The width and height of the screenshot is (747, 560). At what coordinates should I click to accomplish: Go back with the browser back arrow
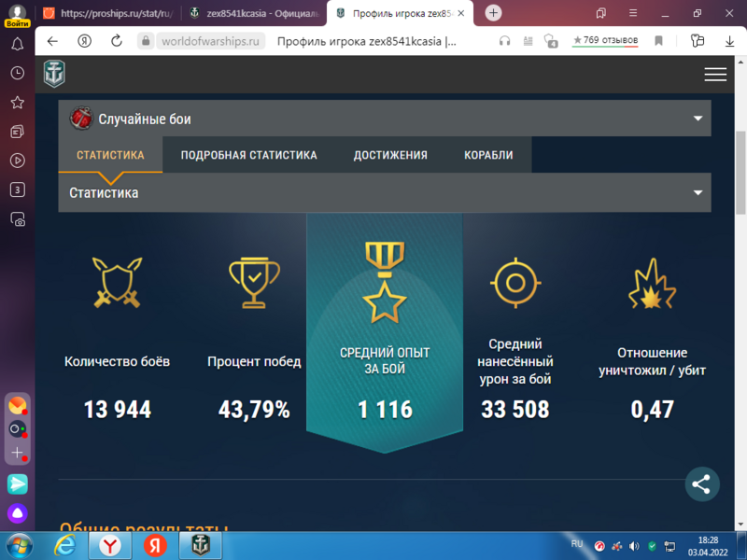point(52,41)
